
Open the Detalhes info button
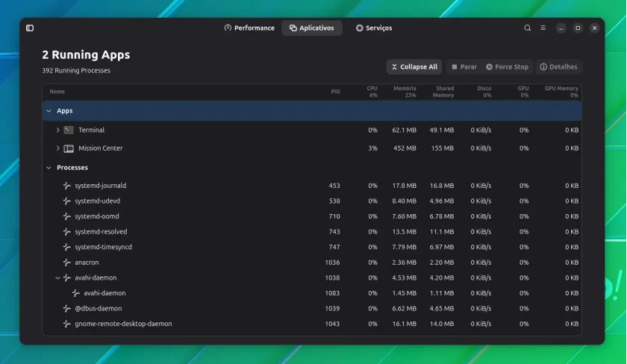point(558,66)
